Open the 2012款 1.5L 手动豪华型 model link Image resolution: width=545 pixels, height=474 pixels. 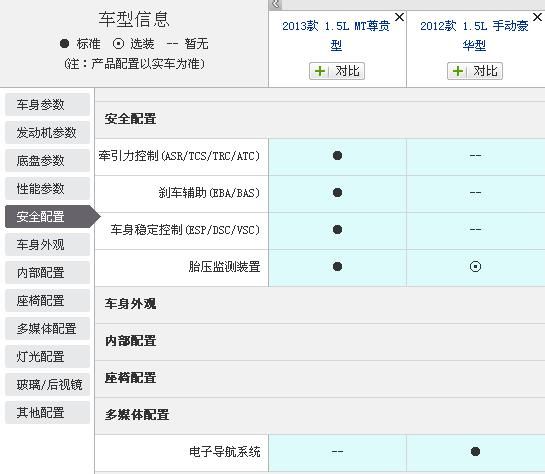[x=474, y=35]
